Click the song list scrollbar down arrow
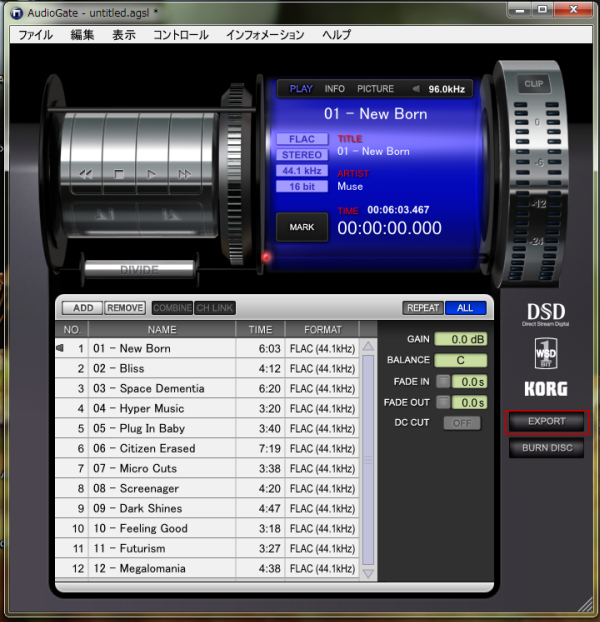The width and height of the screenshot is (600, 622). point(368,573)
